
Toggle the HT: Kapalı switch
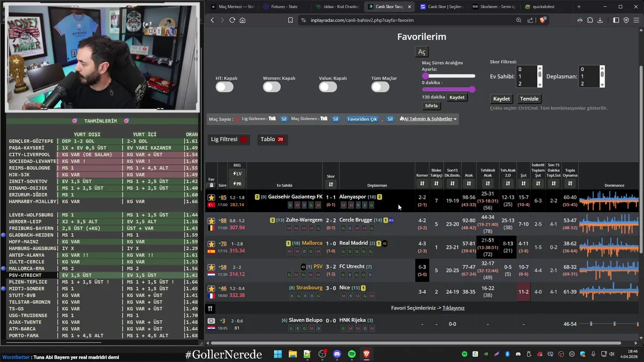(224, 87)
